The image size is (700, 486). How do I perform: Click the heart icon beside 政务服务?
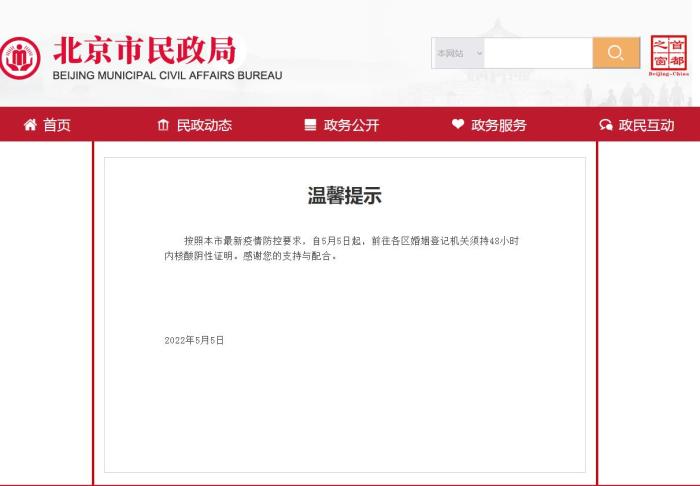click(458, 125)
